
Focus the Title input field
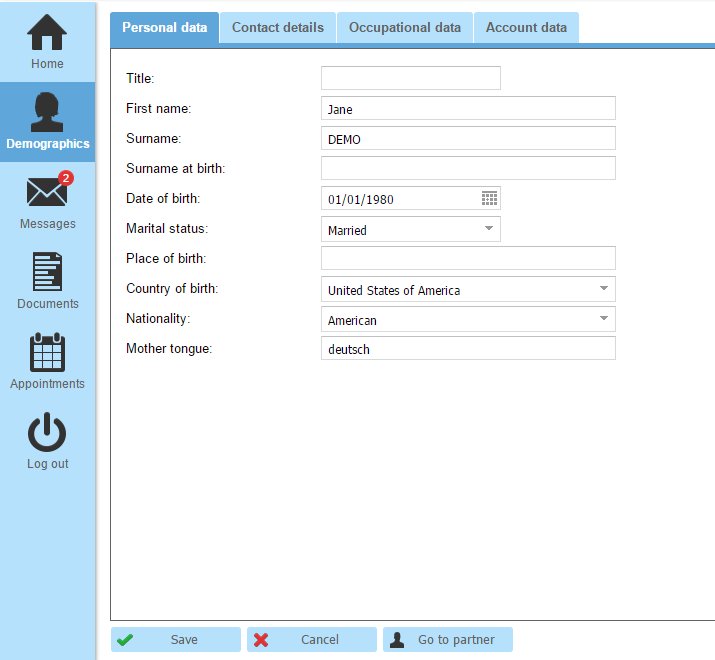411,78
